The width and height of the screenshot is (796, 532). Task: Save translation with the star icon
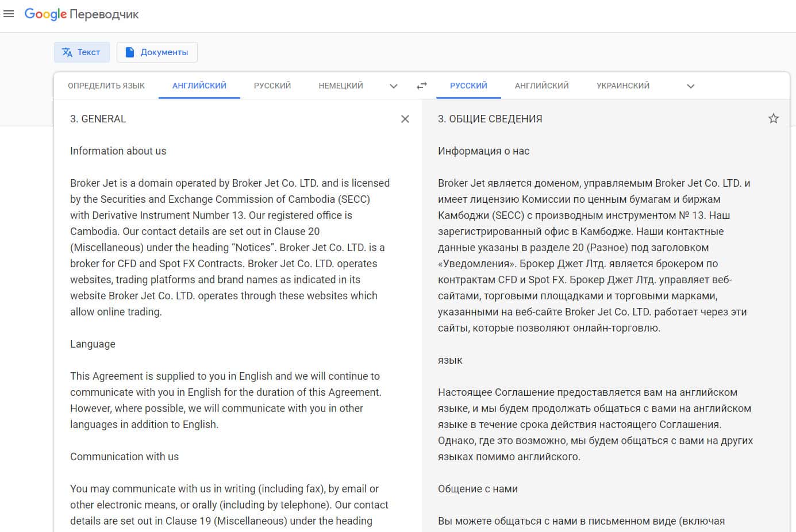point(774,119)
